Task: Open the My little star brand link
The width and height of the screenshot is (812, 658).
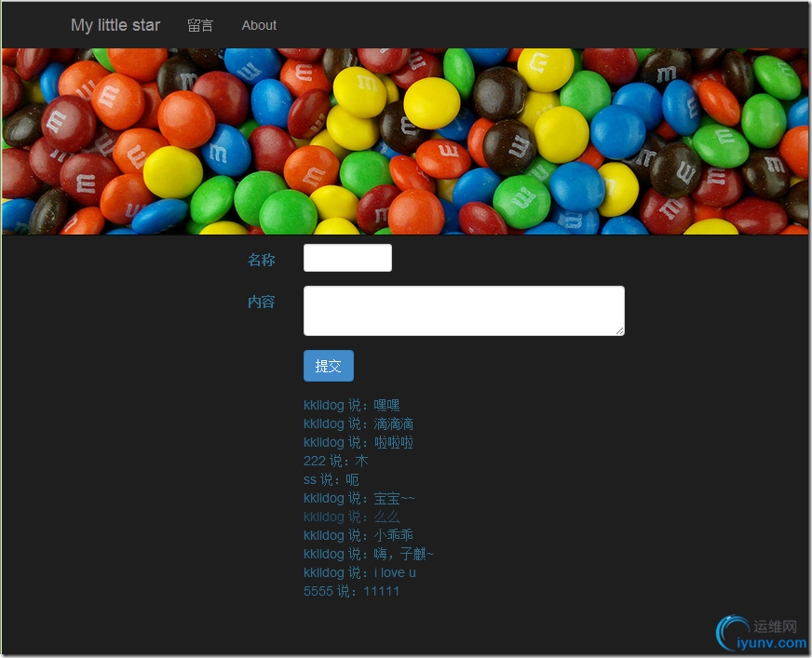Action: [115, 25]
